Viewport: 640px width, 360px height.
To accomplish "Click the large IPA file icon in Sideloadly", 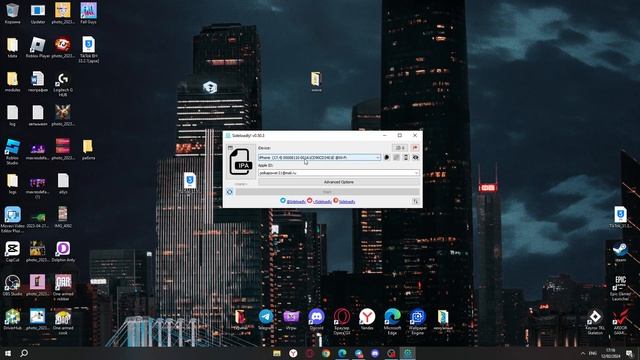I will pos(240,163).
